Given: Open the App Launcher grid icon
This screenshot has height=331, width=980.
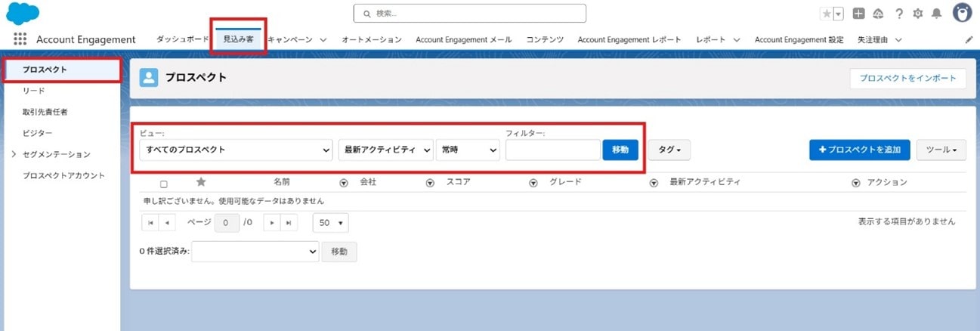Looking at the screenshot, I should click(x=20, y=39).
